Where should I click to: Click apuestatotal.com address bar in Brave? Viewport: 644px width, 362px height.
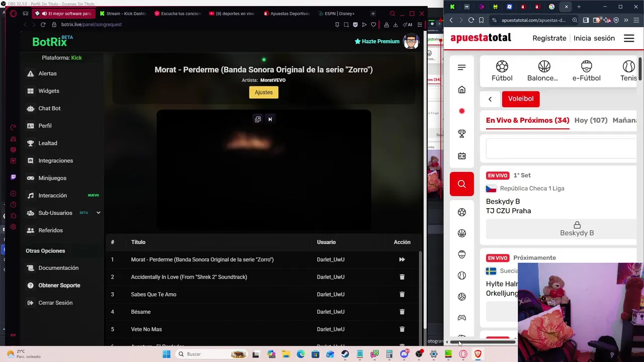pos(533,20)
